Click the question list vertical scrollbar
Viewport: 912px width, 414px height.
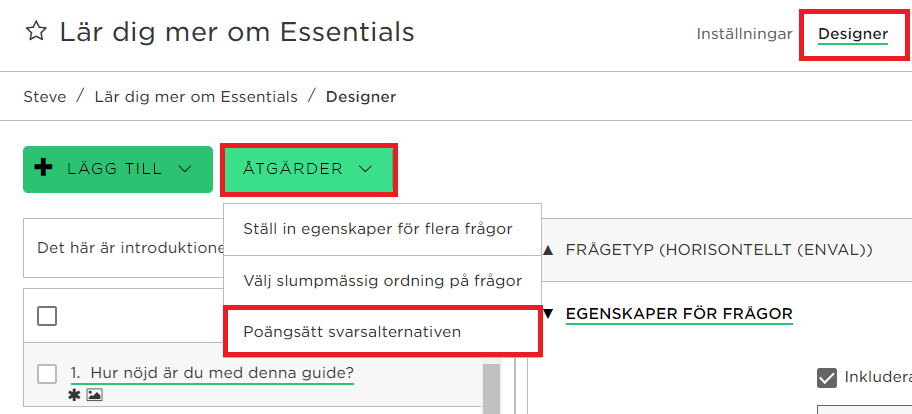492,388
